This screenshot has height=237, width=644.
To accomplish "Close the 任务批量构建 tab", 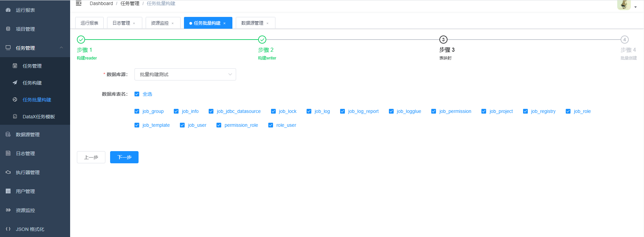I will coord(224,23).
